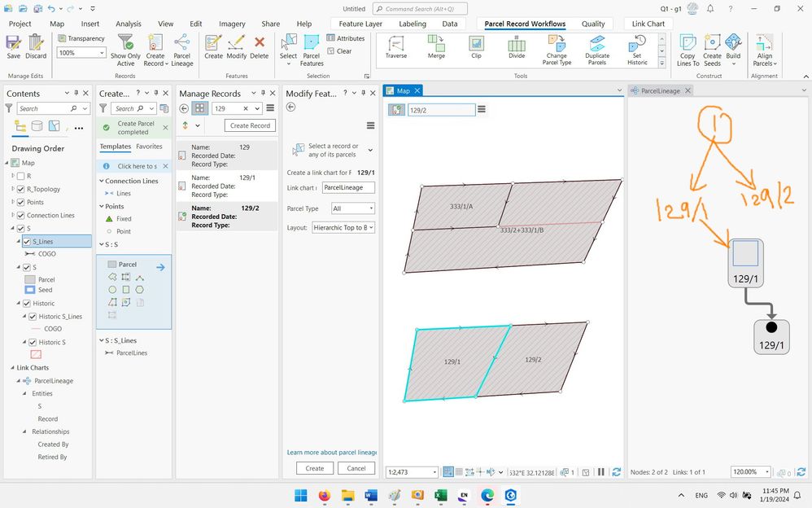The image size is (812, 508).
Task: Click the Save edits icon
Action: [14, 46]
